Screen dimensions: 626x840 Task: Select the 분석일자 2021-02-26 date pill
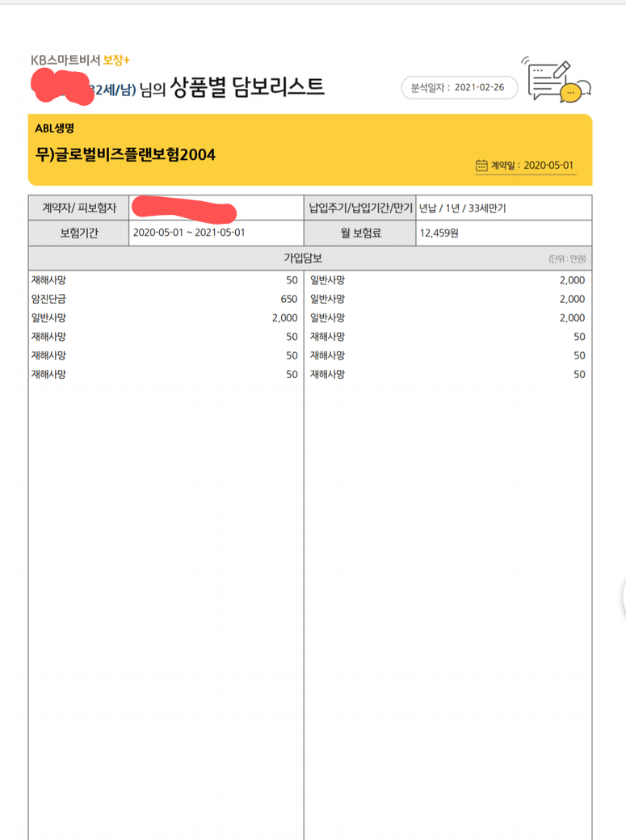(x=459, y=87)
